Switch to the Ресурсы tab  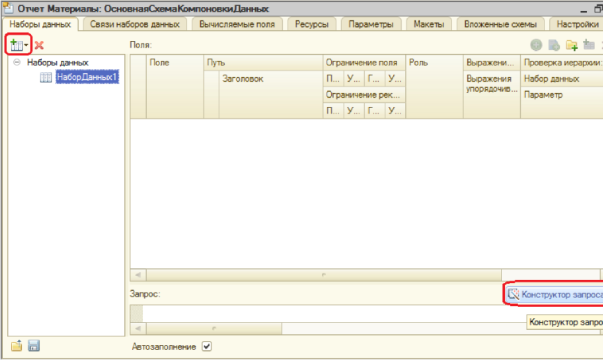tap(311, 24)
